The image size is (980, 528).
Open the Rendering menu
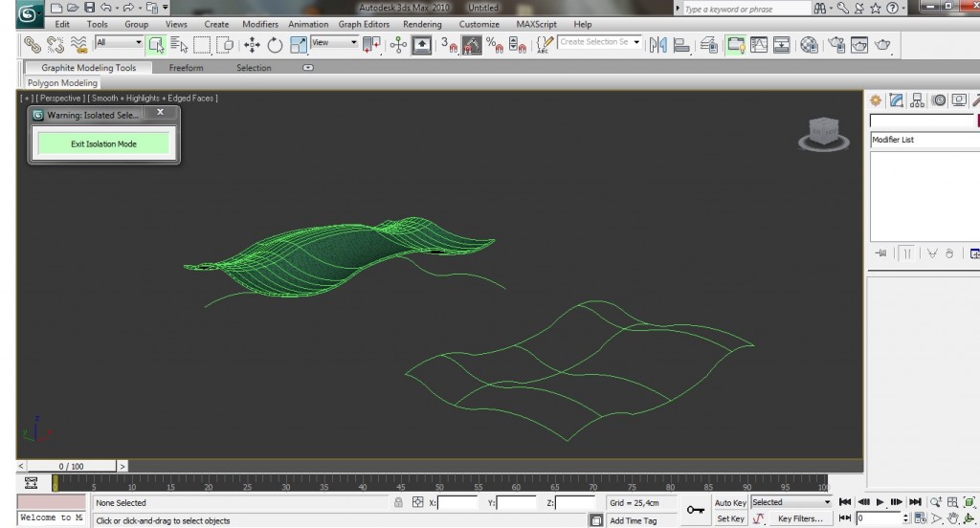pyautogui.click(x=422, y=24)
